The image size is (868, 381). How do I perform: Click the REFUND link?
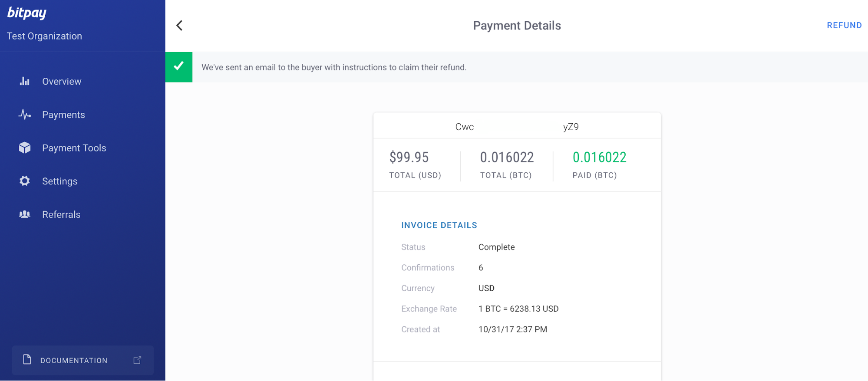(844, 26)
